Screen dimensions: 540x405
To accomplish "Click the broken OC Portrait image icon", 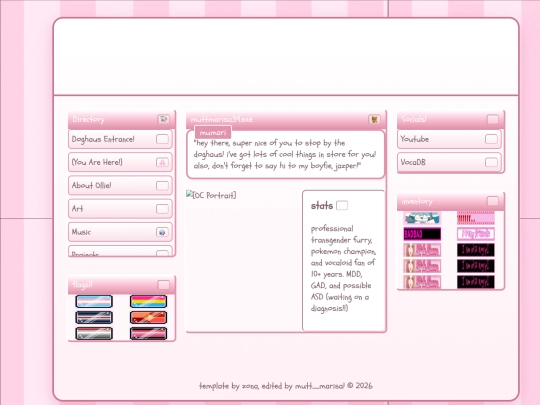I will click(x=189, y=194).
